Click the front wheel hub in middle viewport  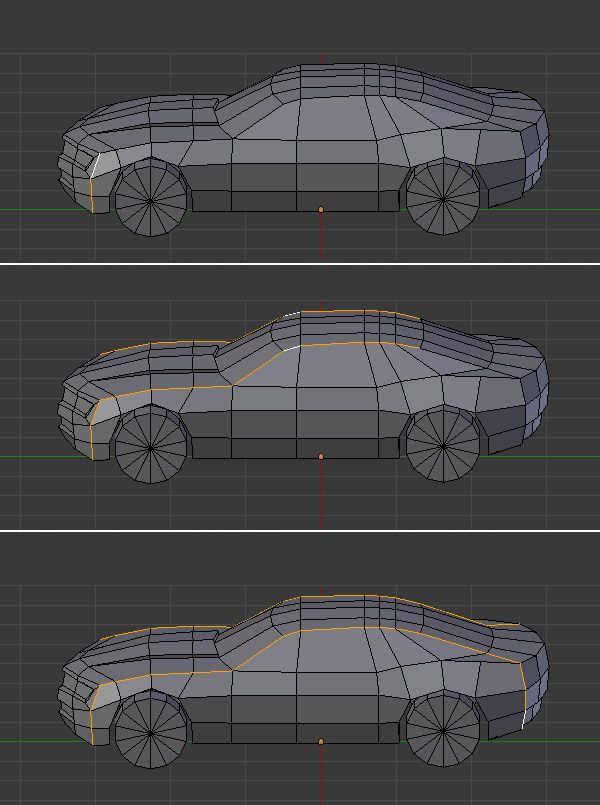pos(151,447)
